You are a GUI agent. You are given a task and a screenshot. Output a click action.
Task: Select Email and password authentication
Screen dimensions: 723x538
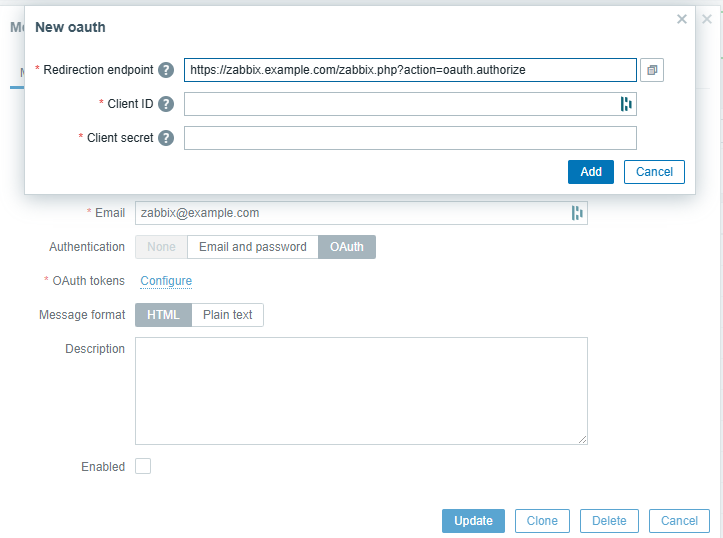(x=252, y=247)
